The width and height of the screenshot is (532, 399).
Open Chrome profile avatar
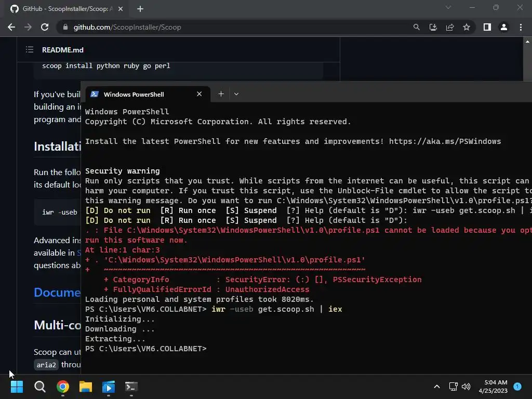pyautogui.click(x=504, y=27)
